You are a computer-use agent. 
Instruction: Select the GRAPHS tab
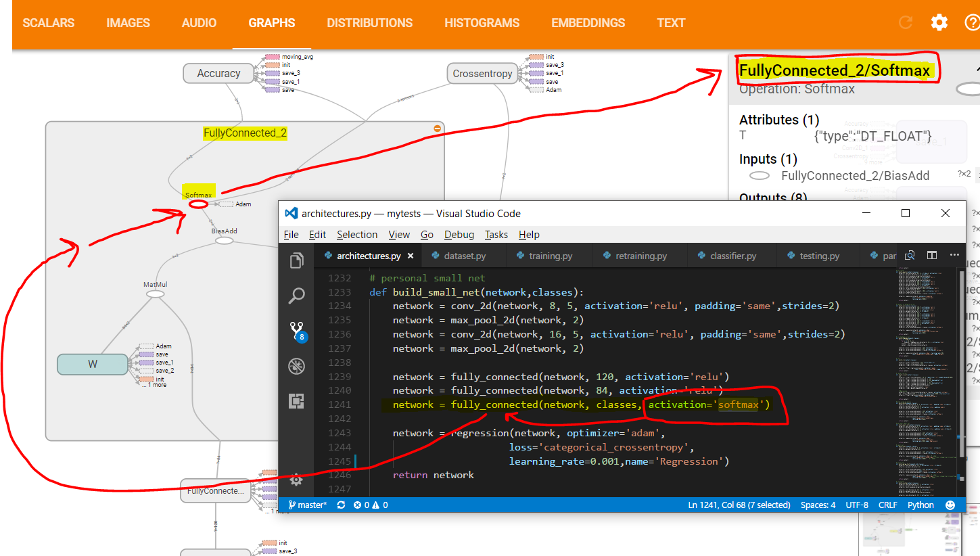point(272,23)
